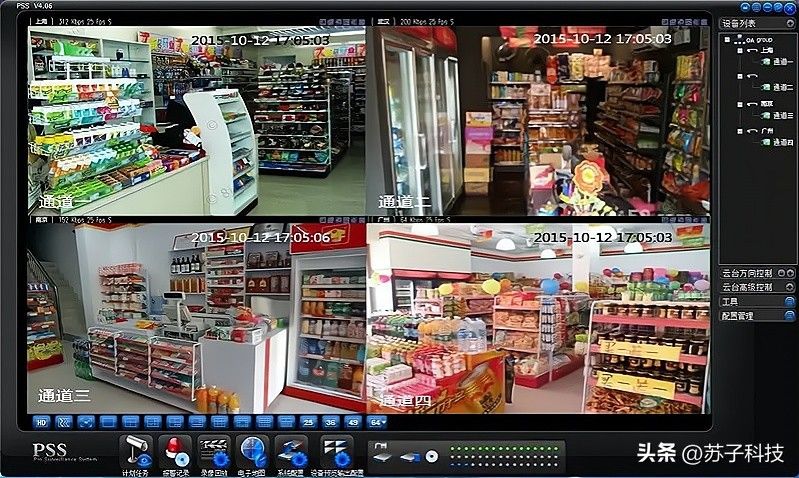Toggle HD quality mode button
The image size is (799, 478).
coord(41,422)
